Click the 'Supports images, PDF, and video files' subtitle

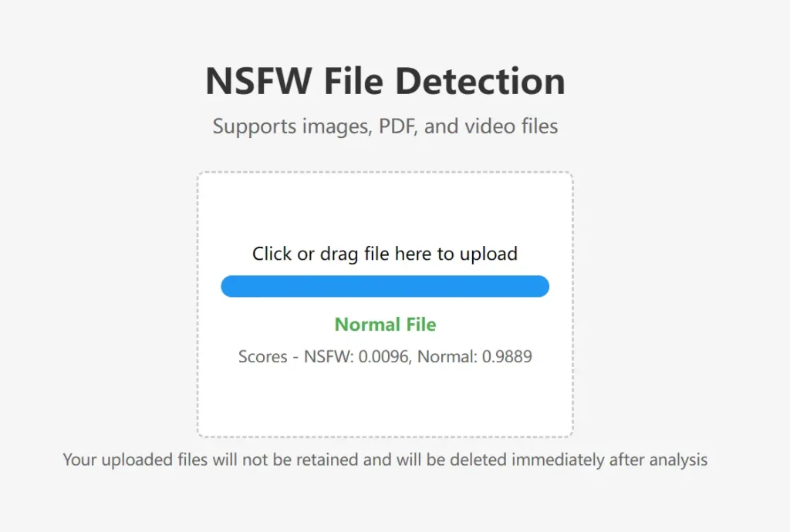[x=385, y=126]
